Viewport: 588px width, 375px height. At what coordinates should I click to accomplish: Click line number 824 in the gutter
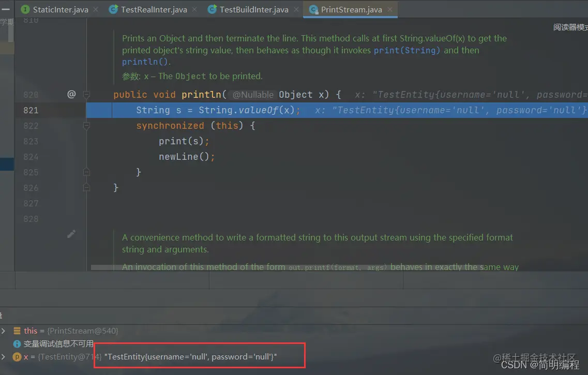(x=31, y=157)
